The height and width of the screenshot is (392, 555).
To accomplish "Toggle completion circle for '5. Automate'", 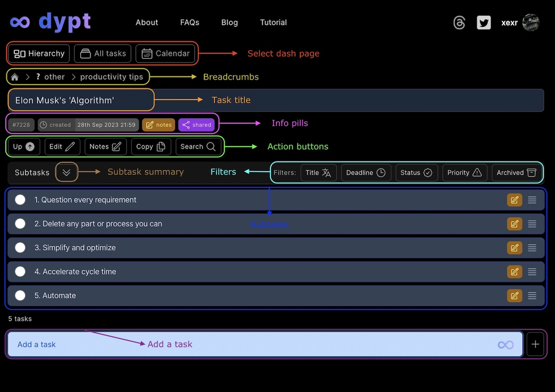I will pos(20,295).
